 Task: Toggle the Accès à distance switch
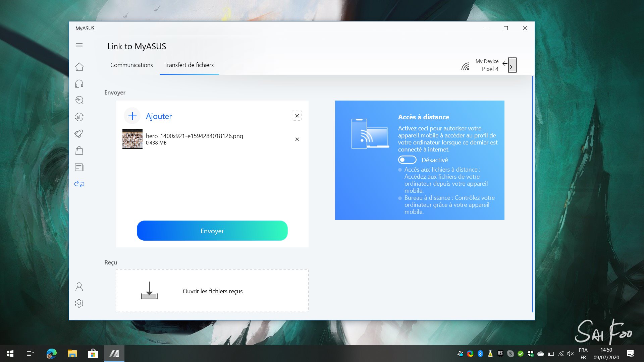407,160
